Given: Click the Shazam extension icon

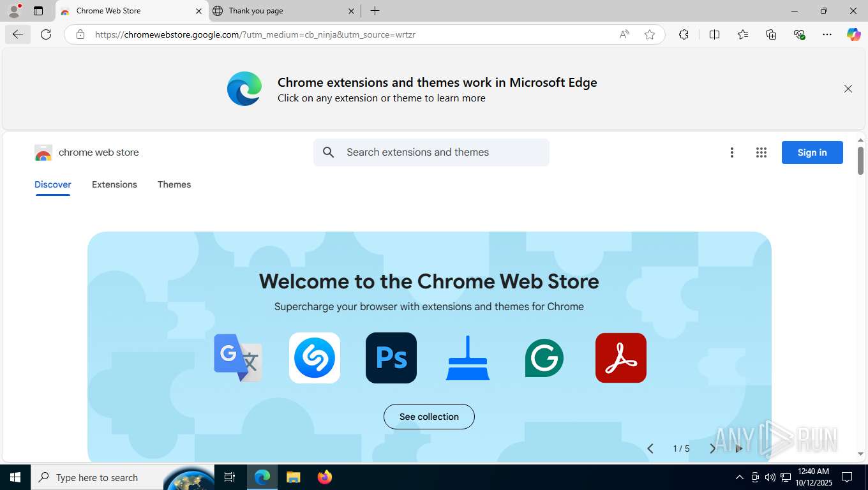Looking at the screenshot, I should pyautogui.click(x=315, y=358).
